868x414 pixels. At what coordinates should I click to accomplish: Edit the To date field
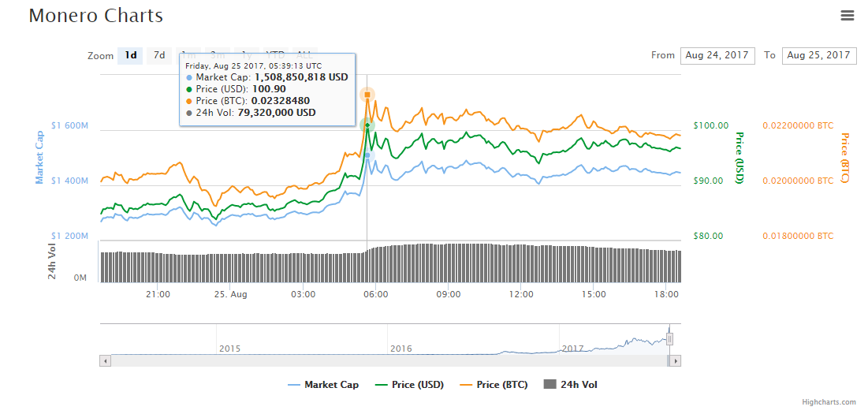pos(819,55)
